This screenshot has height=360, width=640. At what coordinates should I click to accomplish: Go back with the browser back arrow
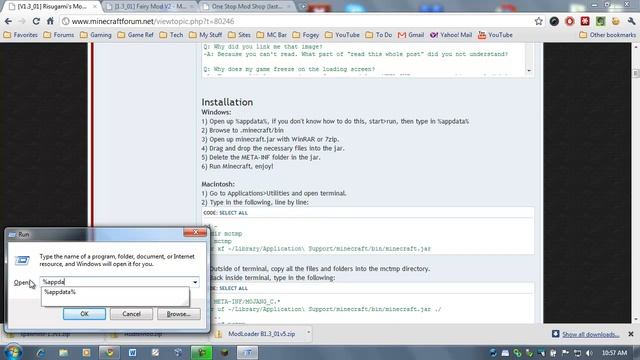pos(9,21)
